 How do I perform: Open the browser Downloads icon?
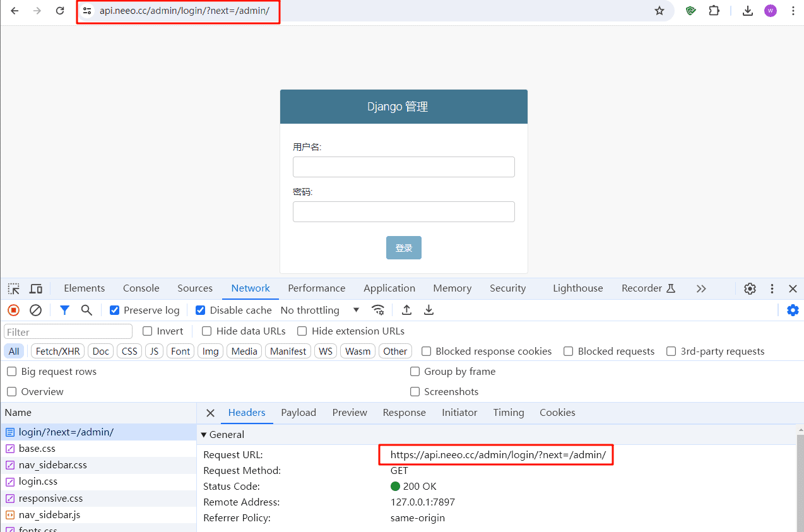[x=748, y=11]
